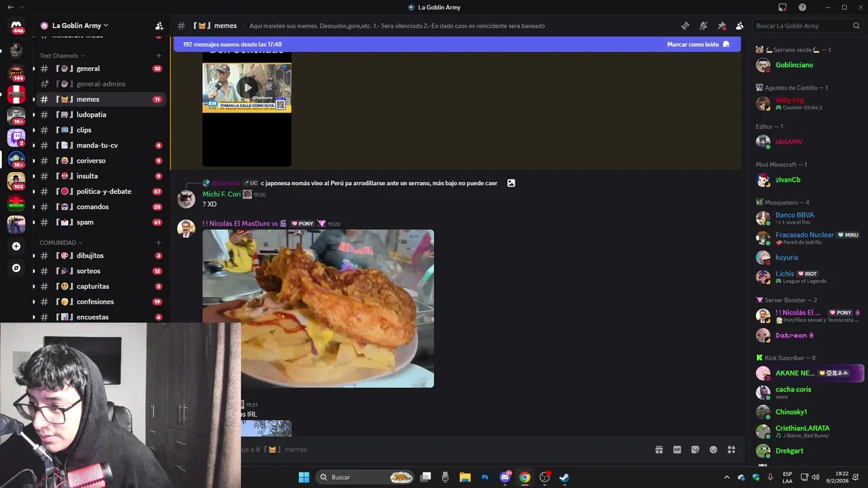
Task: Open apps launcher icon in message bar
Action: pos(732,449)
